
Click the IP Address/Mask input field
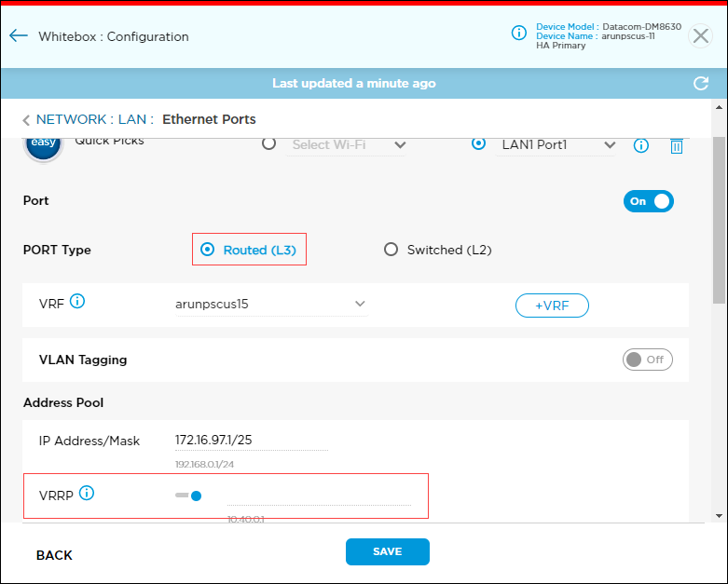pyautogui.click(x=251, y=441)
